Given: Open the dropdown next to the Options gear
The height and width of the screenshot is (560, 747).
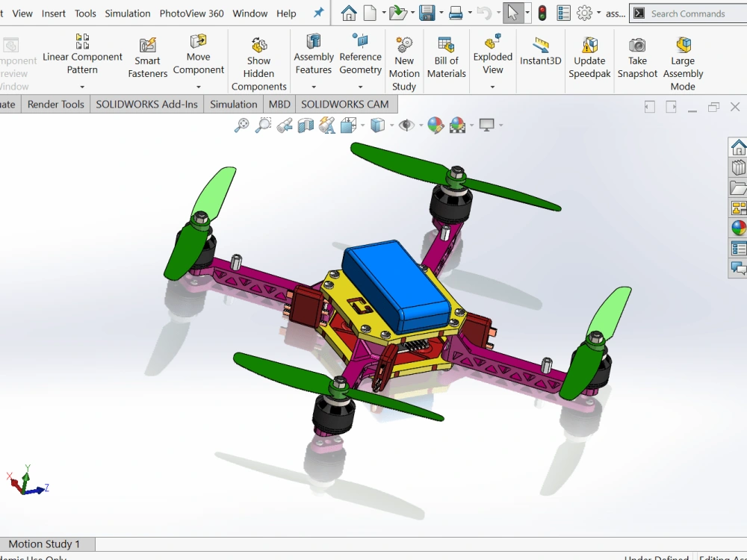Looking at the screenshot, I should tap(598, 13).
